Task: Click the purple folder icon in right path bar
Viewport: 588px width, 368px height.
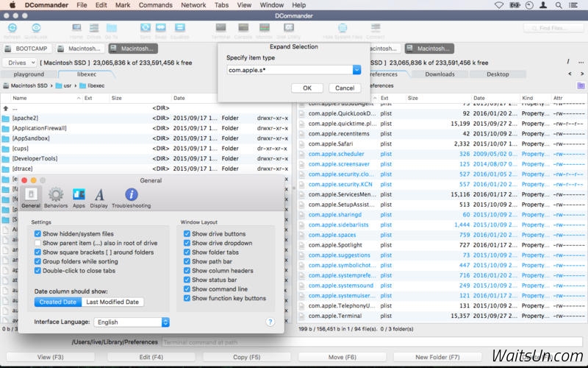Action: (x=581, y=85)
